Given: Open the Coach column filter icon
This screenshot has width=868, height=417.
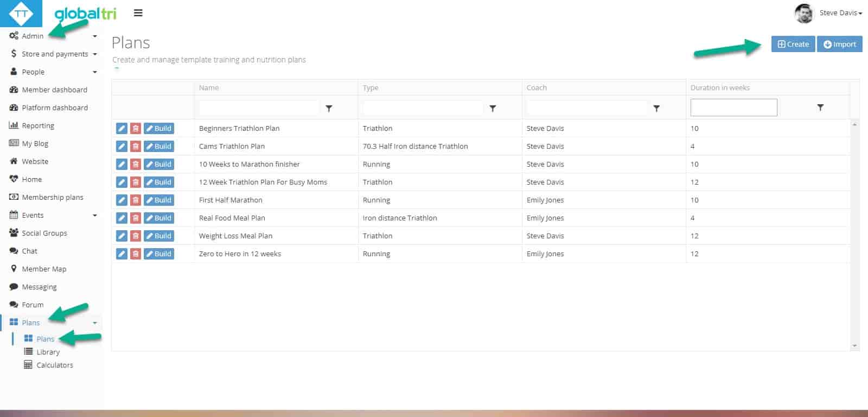Looking at the screenshot, I should click(656, 108).
